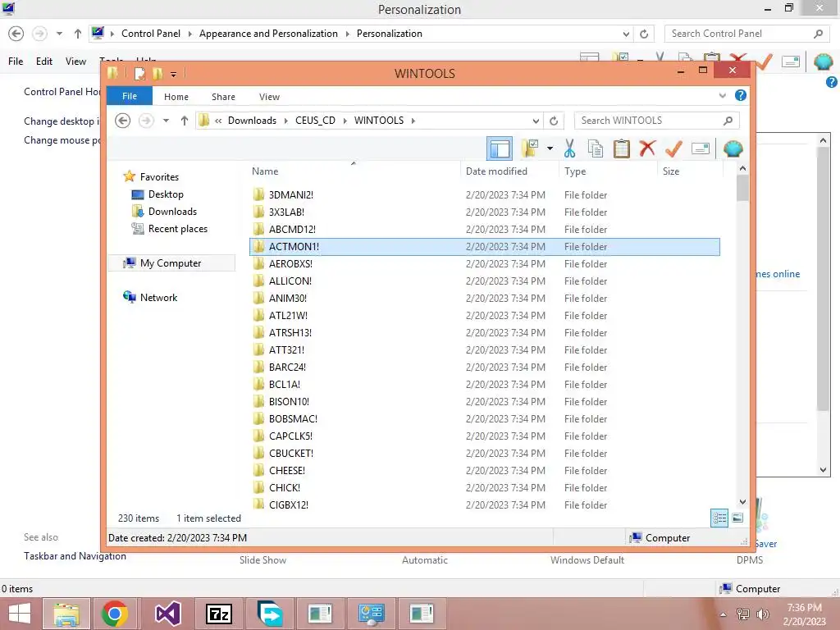Expand the WINTOOLS ribbon chevron

[x=722, y=96]
